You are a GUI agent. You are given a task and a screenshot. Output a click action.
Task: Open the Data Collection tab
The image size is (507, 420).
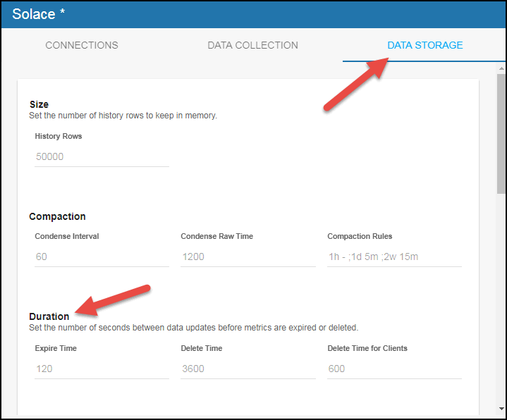tap(252, 45)
